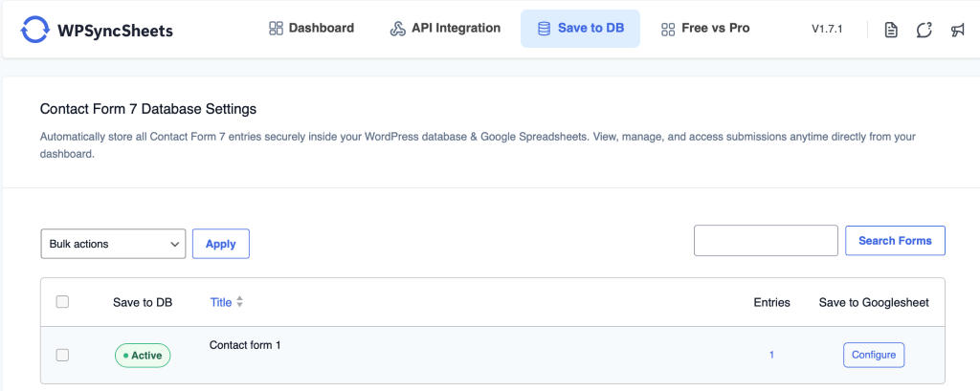Click the Search Forms button
Screen dimensions: 980x391
click(x=895, y=241)
